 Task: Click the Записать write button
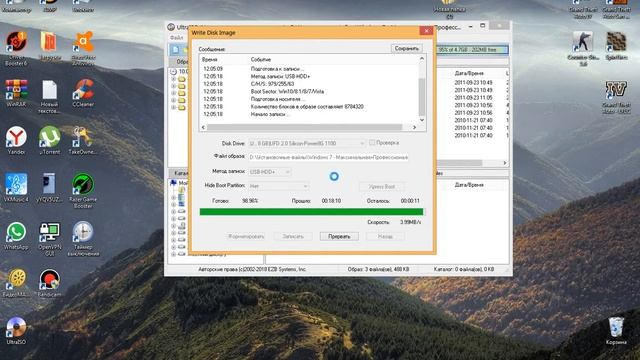click(x=293, y=236)
